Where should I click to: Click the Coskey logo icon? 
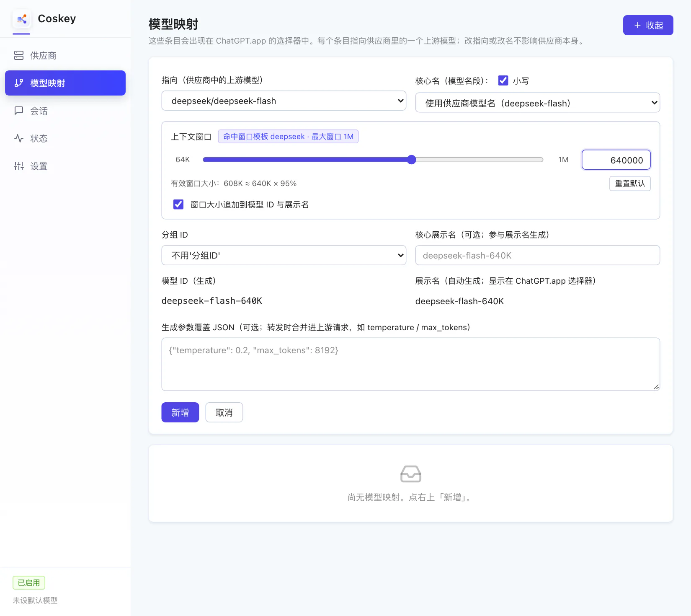coord(21,19)
